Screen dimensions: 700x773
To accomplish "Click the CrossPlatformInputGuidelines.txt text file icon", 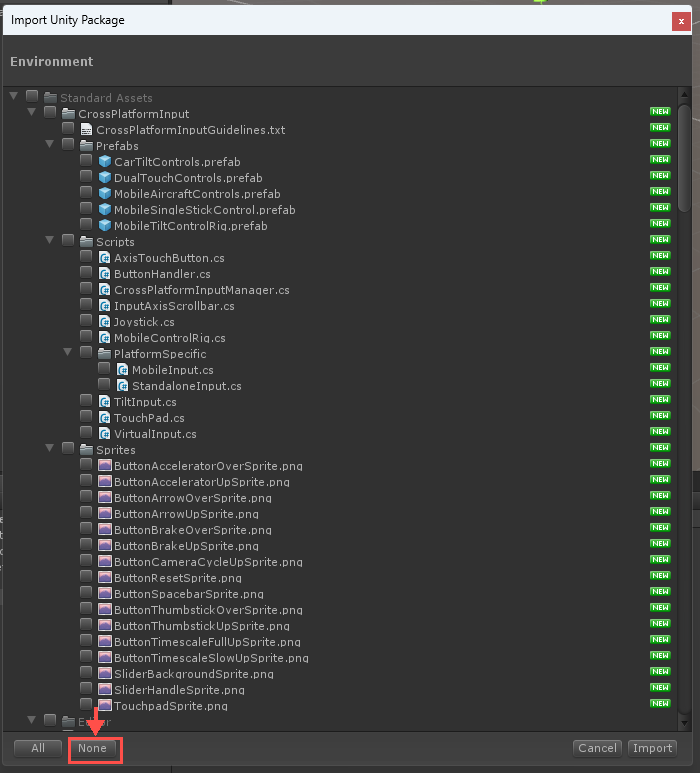I will tap(86, 130).
